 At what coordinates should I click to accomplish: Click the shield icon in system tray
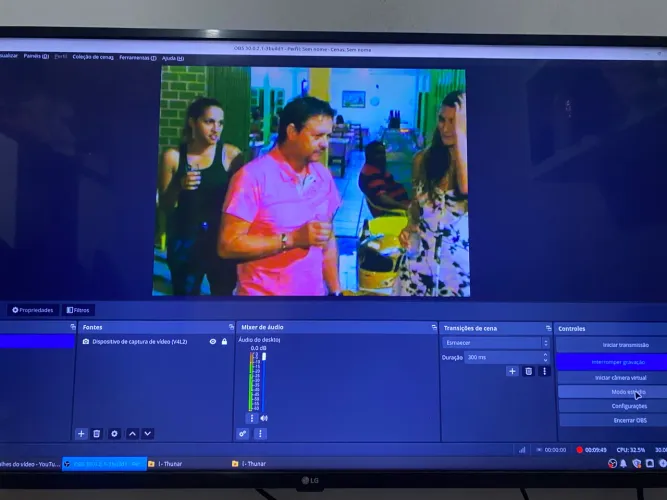[x=636, y=464]
